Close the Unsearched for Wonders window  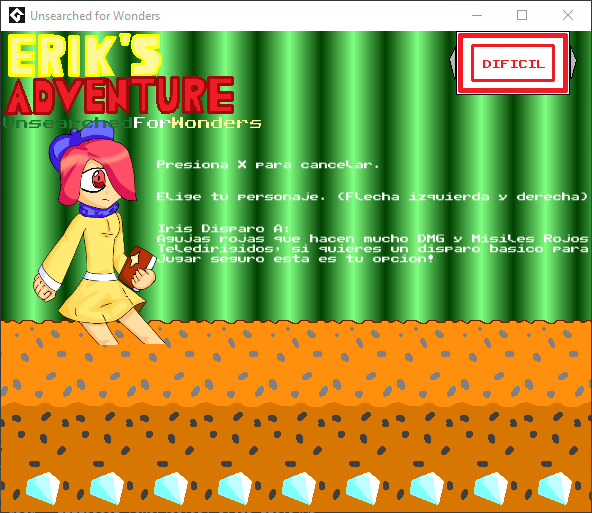[x=567, y=15]
